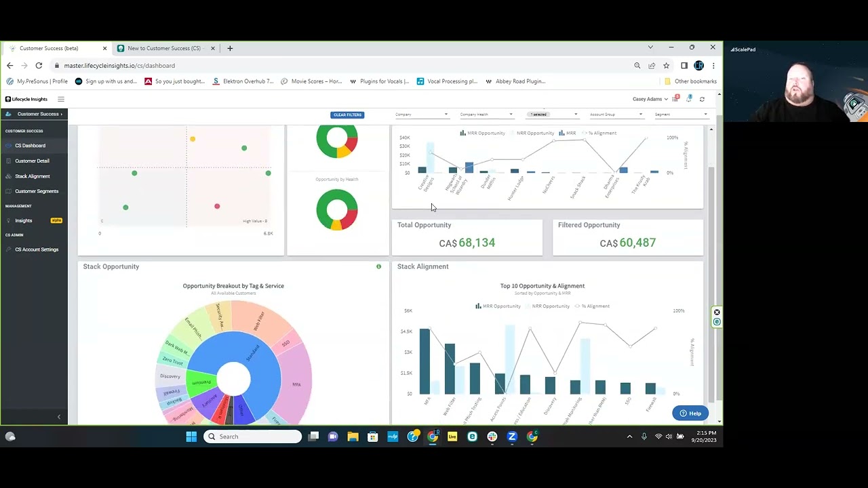
Task: Open the Account Group filter dropdown
Action: pos(616,115)
